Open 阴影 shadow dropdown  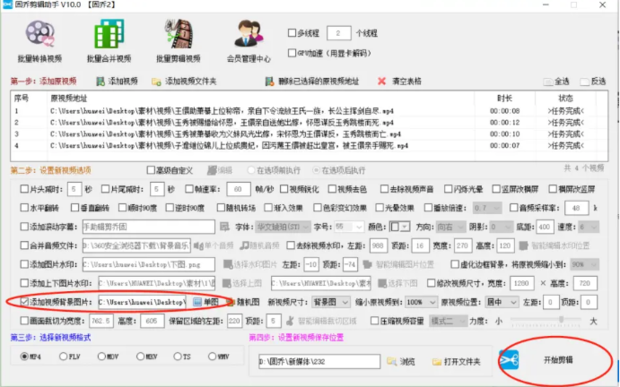point(501,227)
